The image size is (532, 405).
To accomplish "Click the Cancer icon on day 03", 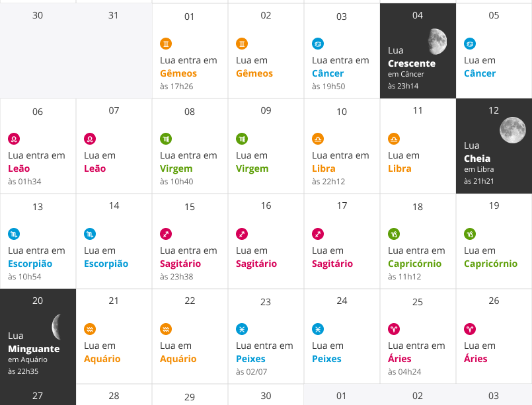I will pyautogui.click(x=318, y=44).
